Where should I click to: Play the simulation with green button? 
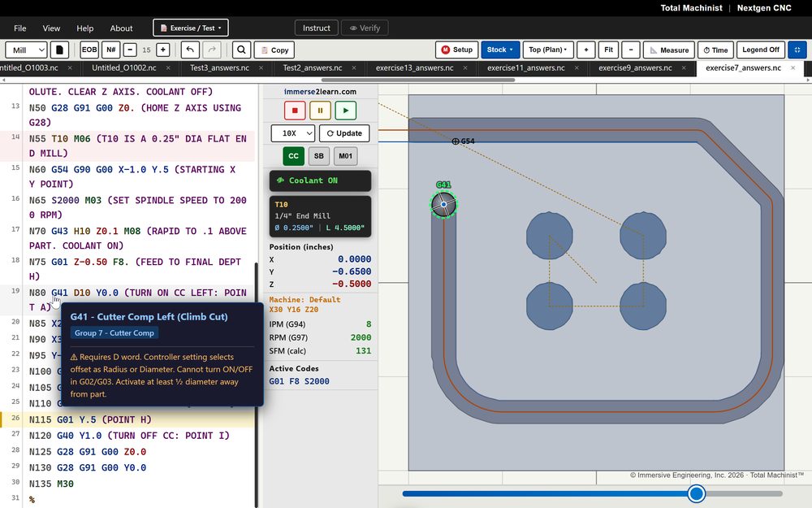click(345, 111)
